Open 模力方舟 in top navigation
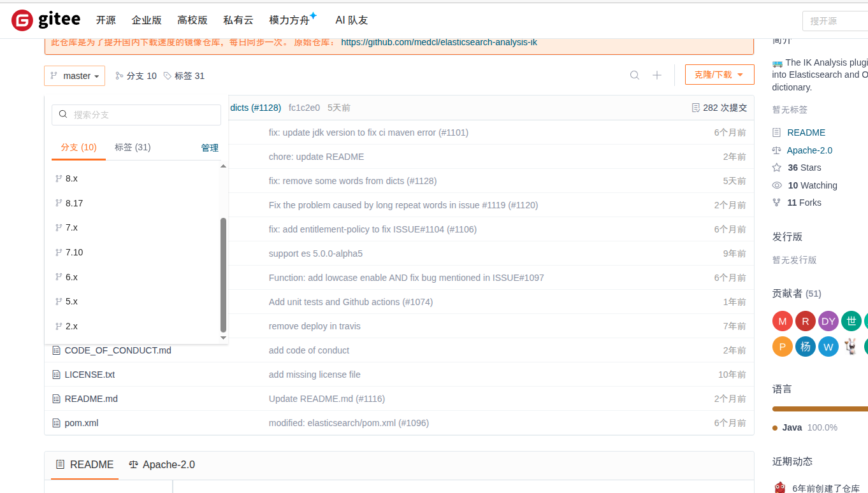The width and height of the screenshot is (868, 493). click(290, 20)
